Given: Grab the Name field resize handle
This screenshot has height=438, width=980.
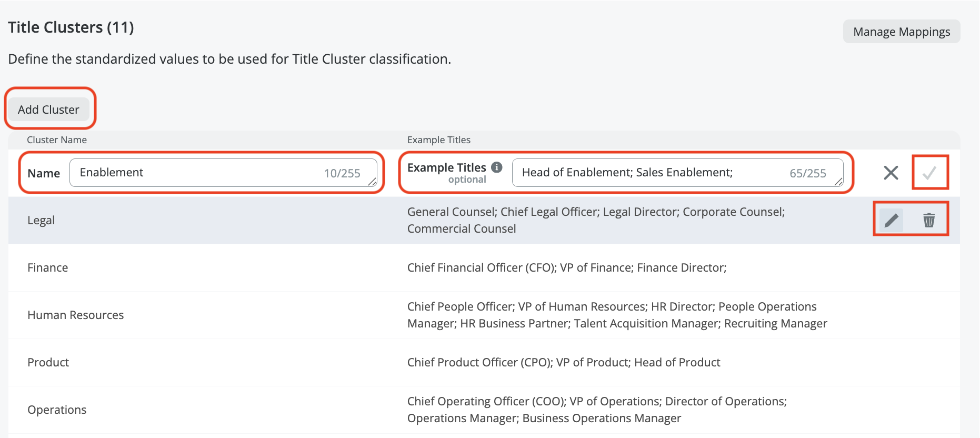Looking at the screenshot, I should click(x=373, y=182).
